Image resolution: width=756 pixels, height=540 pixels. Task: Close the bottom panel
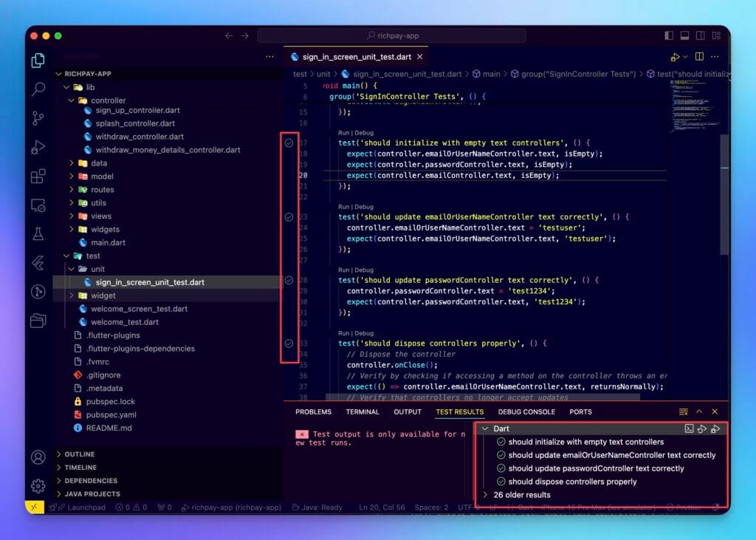tap(715, 411)
